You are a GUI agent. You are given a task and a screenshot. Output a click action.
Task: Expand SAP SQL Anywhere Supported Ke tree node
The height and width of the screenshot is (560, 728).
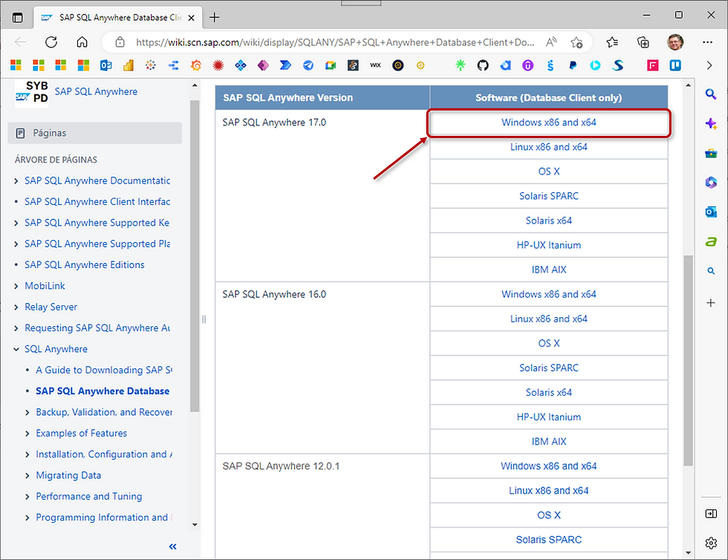[x=16, y=224]
